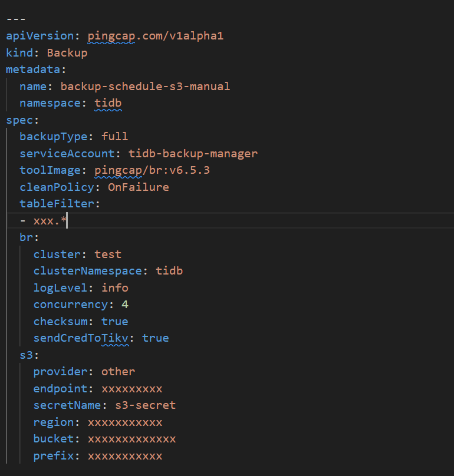The image size is (454, 476).
Task: Click the 's3' key
Action: 27,355
